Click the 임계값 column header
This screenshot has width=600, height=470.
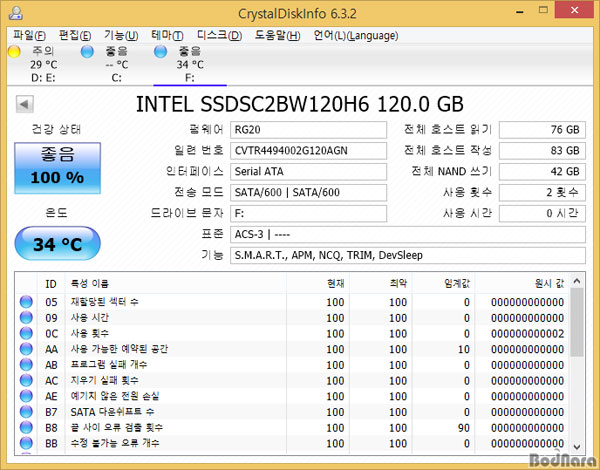[x=443, y=284]
